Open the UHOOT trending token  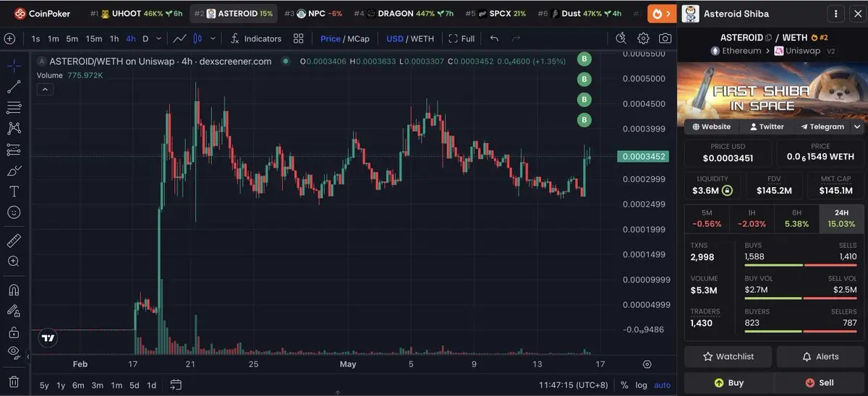(x=137, y=13)
